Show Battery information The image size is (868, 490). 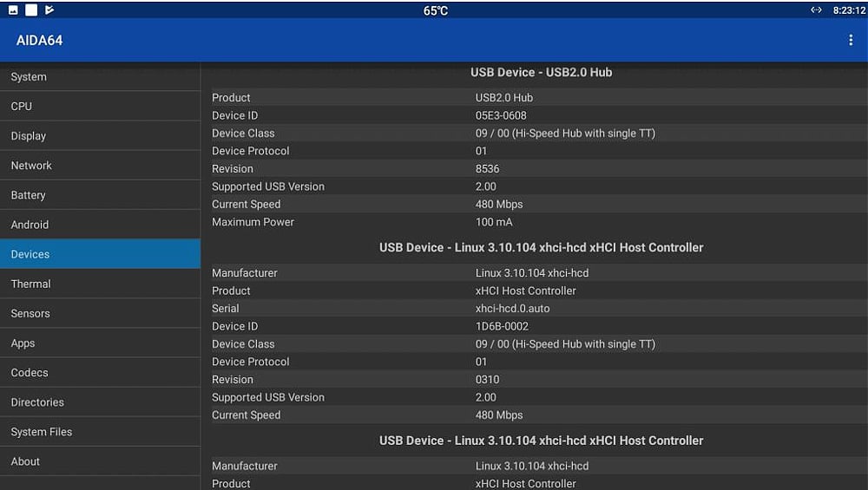100,195
